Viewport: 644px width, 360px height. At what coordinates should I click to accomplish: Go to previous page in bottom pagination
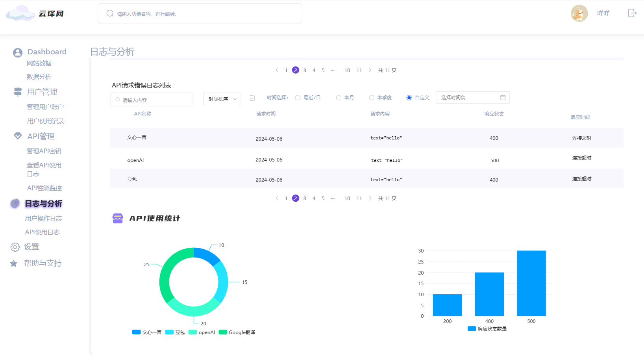tap(277, 198)
